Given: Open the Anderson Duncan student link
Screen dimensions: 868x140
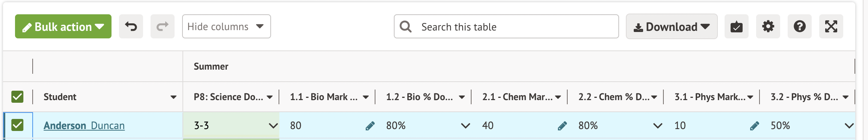Looking at the screenshot, I should coord(84,125).
